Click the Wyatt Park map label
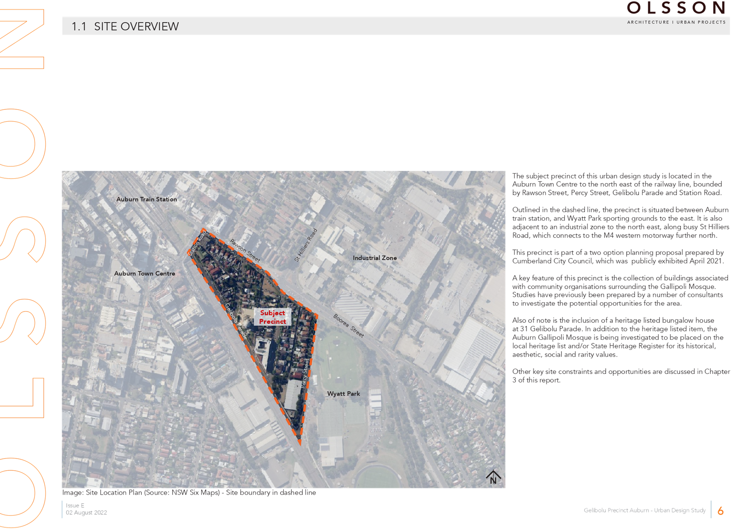This screenshot has width=756, height=532. (x=343, y=394)
